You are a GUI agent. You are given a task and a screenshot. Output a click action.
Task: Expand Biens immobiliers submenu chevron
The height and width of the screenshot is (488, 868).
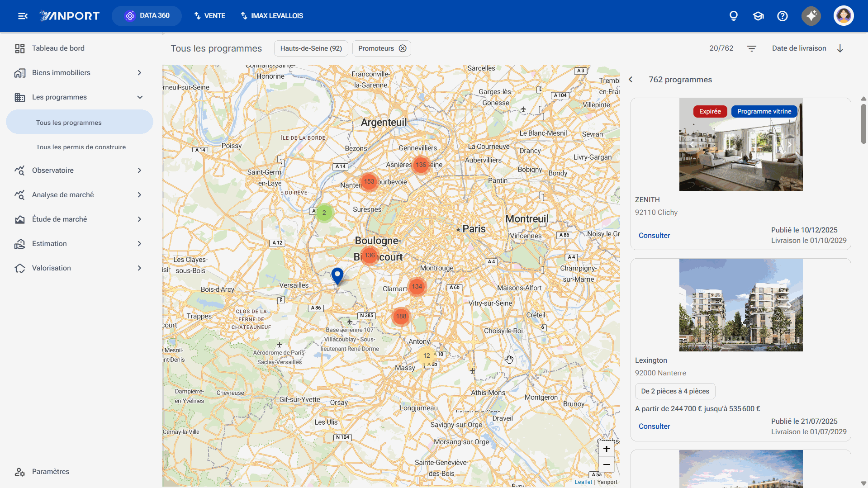click(139, 73)
